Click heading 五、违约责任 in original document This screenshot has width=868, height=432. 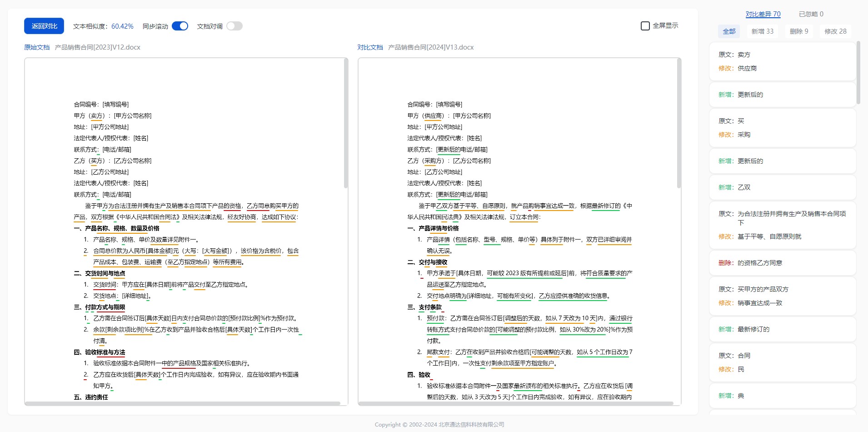coord(91,397)
